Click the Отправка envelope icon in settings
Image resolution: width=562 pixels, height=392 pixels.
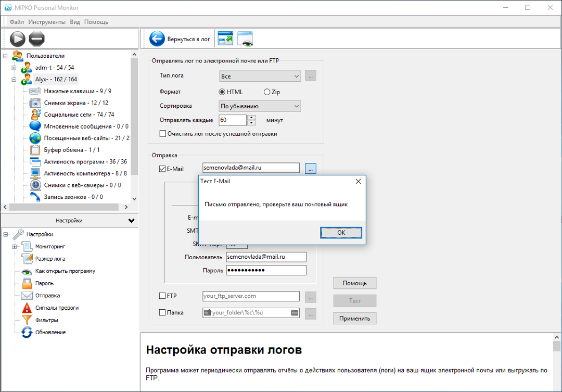pyautogui.click(x=27, y=296)
